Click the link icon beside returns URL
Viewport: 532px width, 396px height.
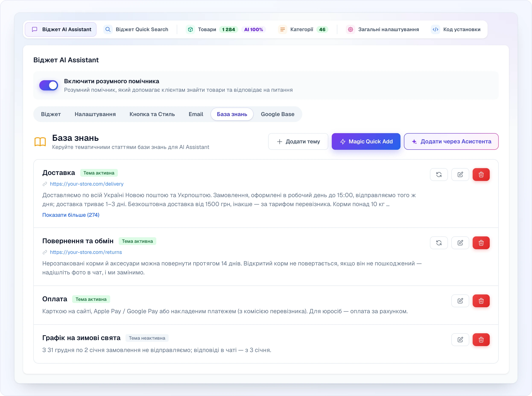(45, 252)
